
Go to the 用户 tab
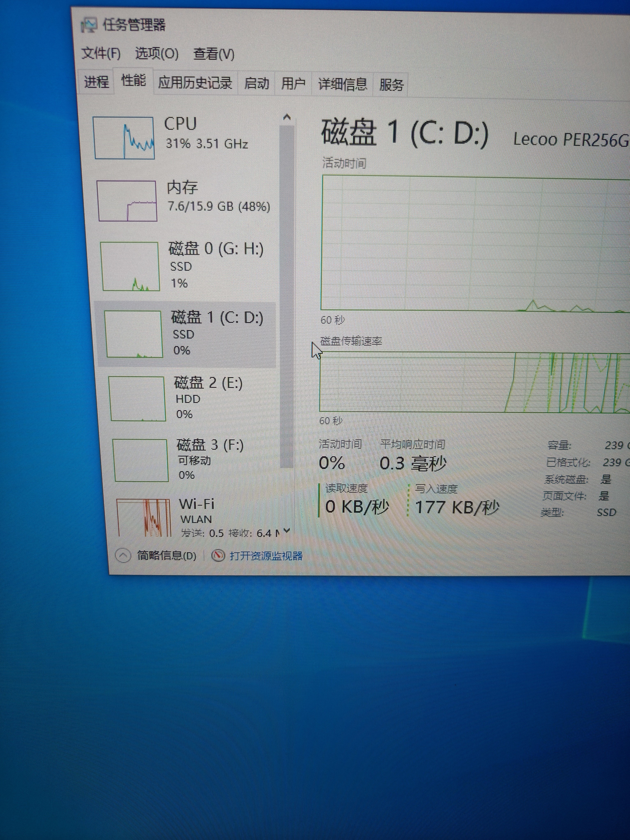point(293,83)
